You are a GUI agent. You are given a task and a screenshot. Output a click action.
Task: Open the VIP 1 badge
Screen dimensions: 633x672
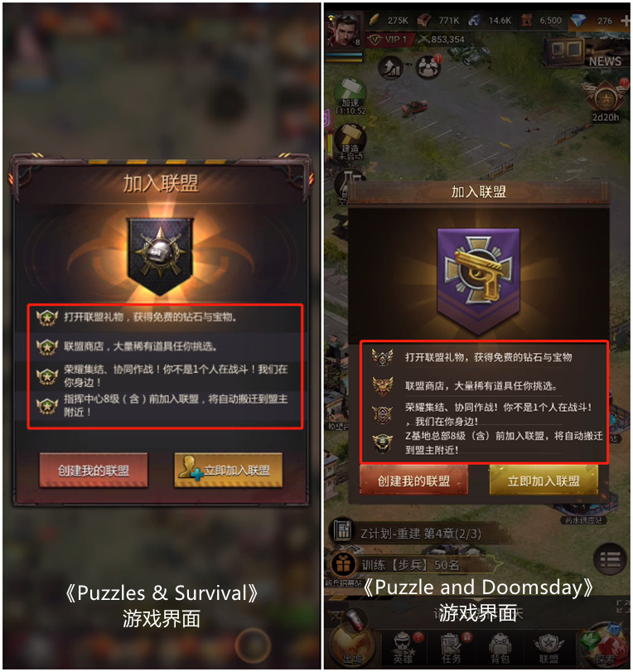(390, 40)
